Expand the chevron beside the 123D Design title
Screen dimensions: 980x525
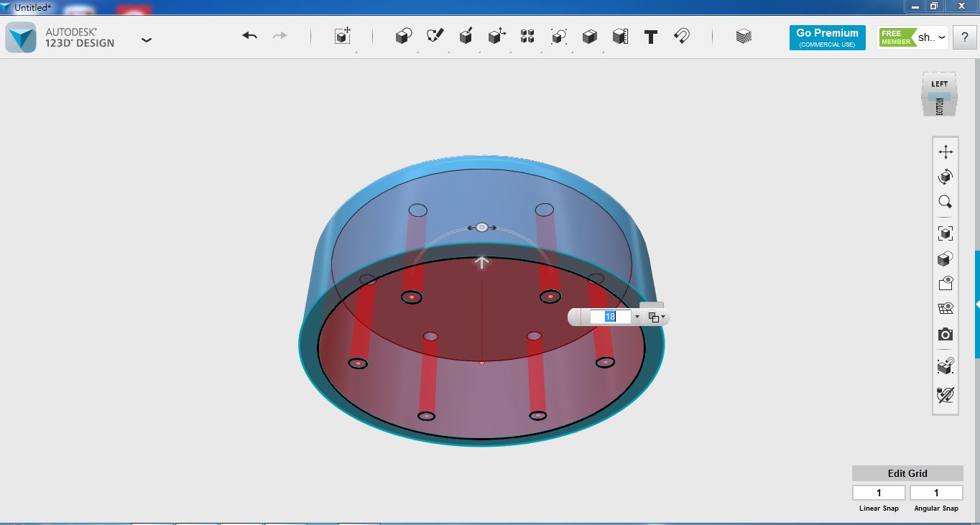coord(147,40)
